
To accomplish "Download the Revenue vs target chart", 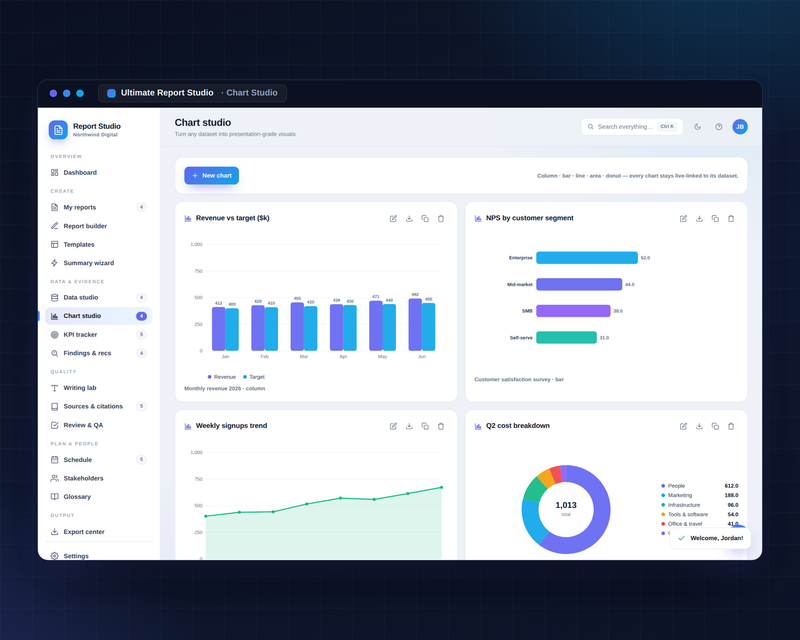I will click(409, 218).
